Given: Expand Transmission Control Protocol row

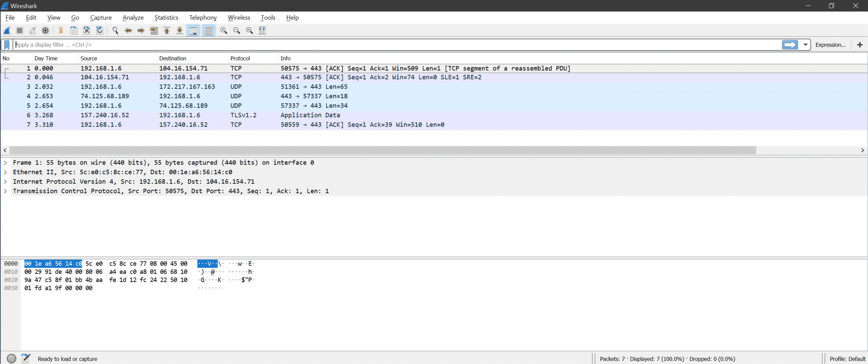Looking at the screenshot, I should 6,191.
